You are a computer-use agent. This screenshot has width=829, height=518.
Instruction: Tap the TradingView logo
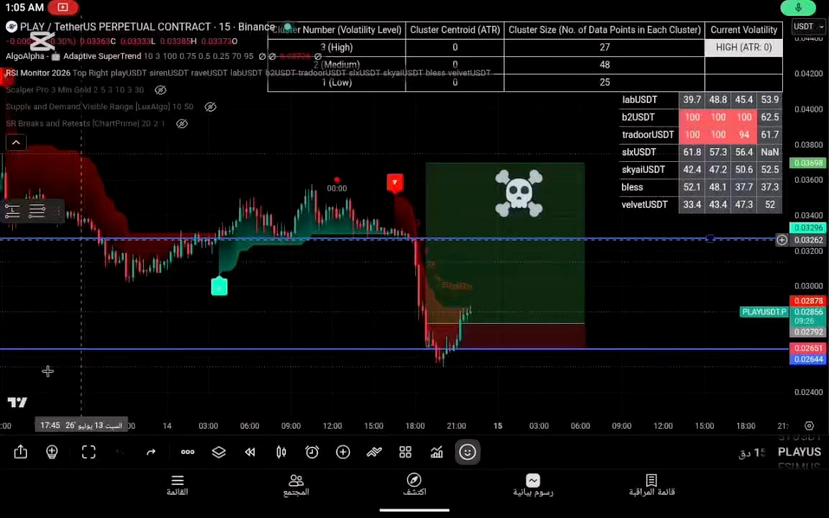tap(17, 403)
